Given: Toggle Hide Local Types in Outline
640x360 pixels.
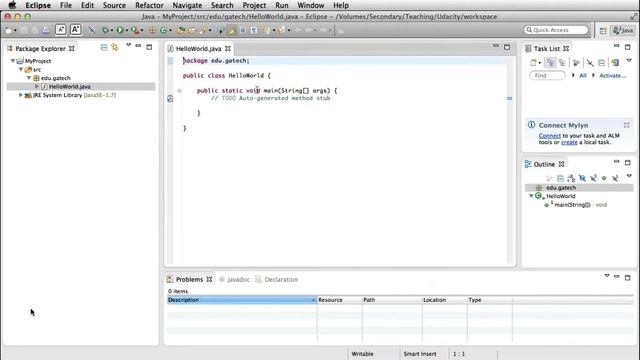Looking at the screenshot, I should tap(615, 178).
